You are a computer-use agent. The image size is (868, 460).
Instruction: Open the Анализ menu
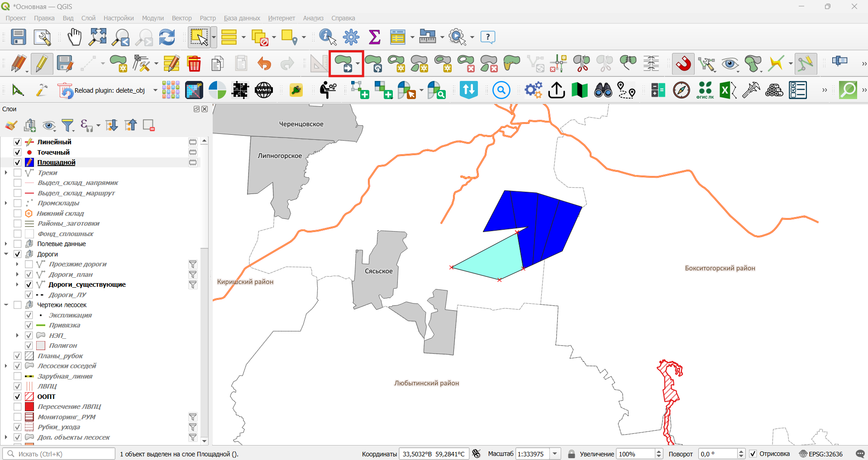click(x=313, y=18)
